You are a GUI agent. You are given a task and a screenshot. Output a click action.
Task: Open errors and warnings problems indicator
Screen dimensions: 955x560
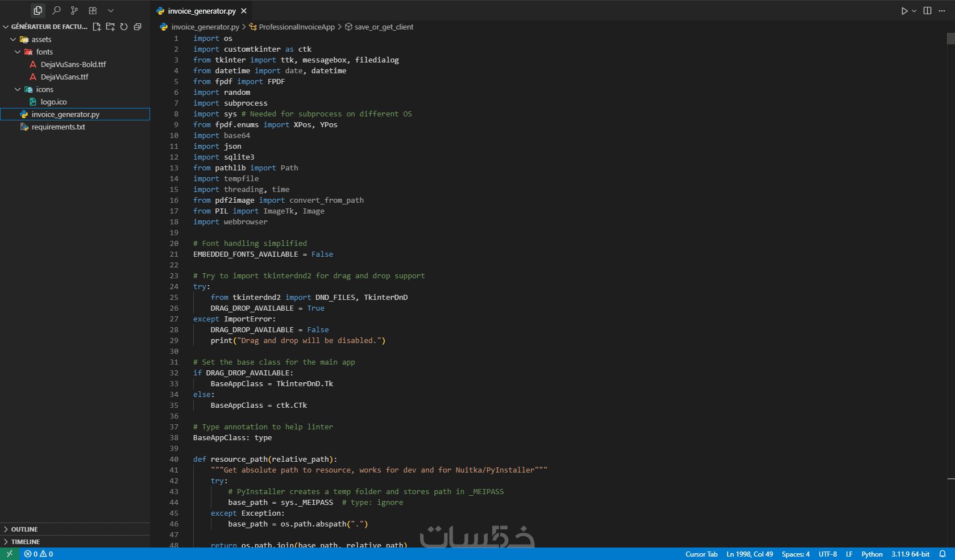point(39,554)
